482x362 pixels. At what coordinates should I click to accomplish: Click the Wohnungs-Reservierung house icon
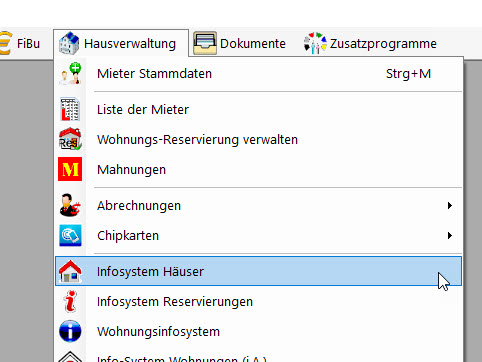pos(70,139)
